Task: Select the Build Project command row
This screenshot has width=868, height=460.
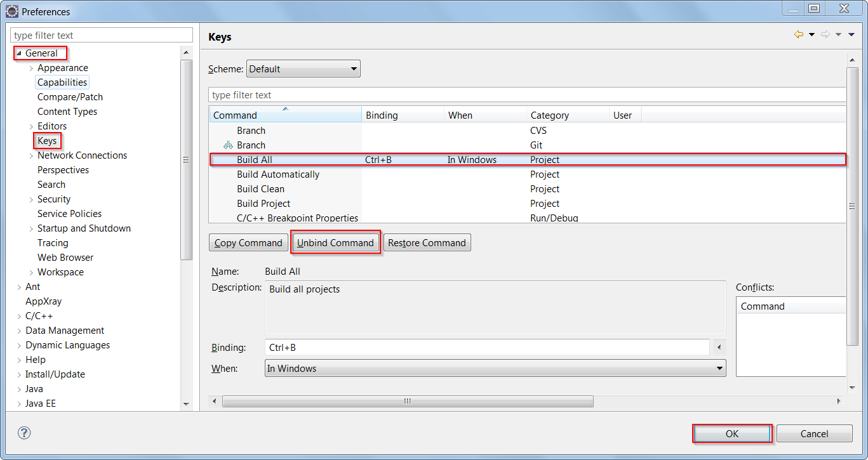Action: (x=527, y=204)
